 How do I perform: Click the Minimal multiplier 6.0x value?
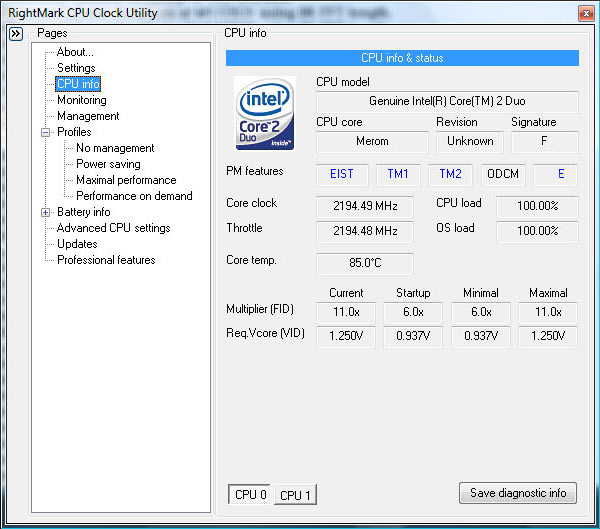tap(481, 312)
